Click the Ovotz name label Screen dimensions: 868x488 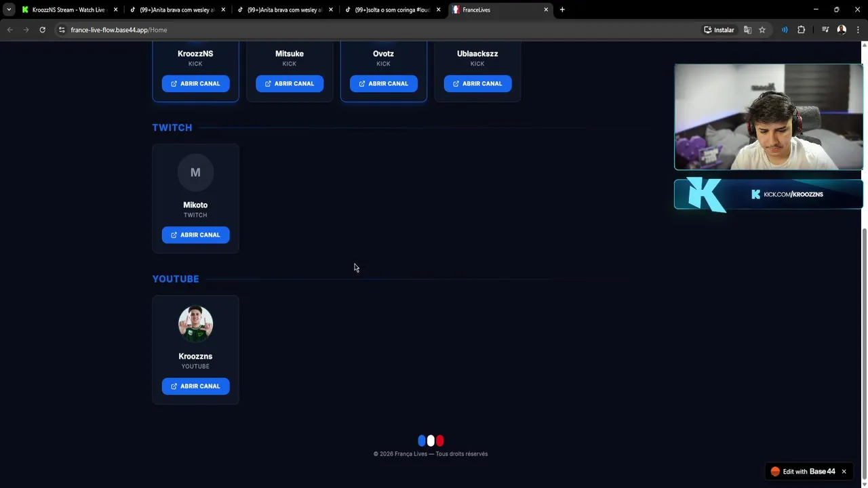coord(383,54)
